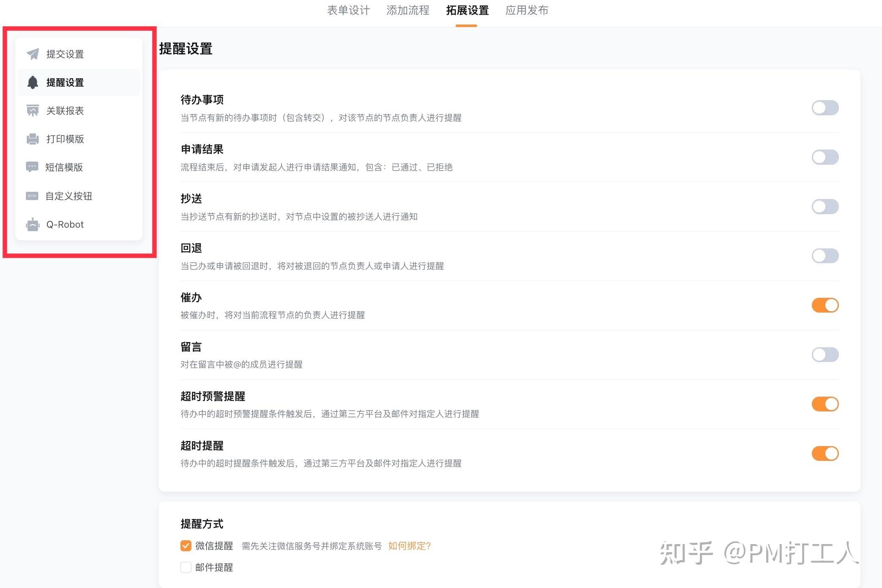Uncheck the 微信提醒 checkbox

tap(186, 546)
